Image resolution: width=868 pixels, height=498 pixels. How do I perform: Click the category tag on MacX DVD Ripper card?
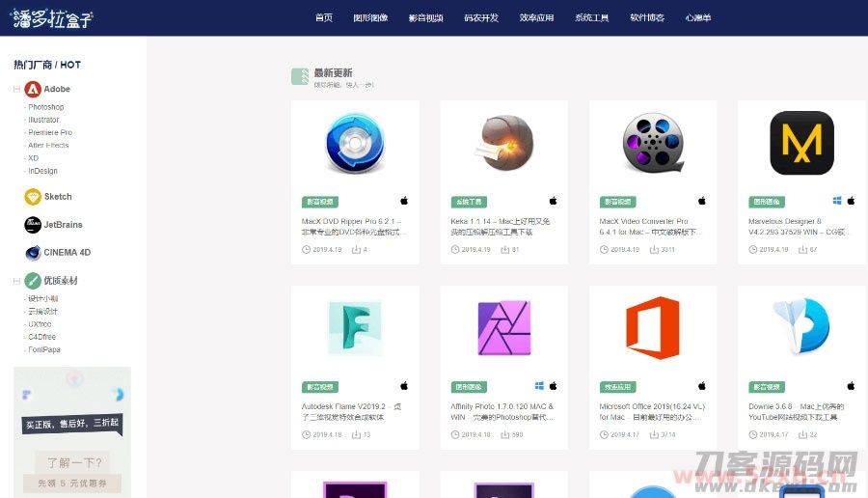tap(320, 202)
